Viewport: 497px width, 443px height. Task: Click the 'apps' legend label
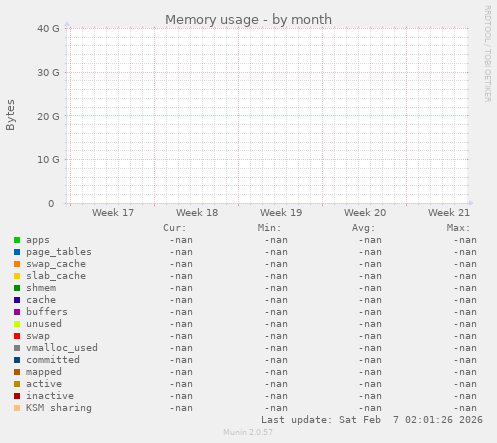click(x=38, y=240)
